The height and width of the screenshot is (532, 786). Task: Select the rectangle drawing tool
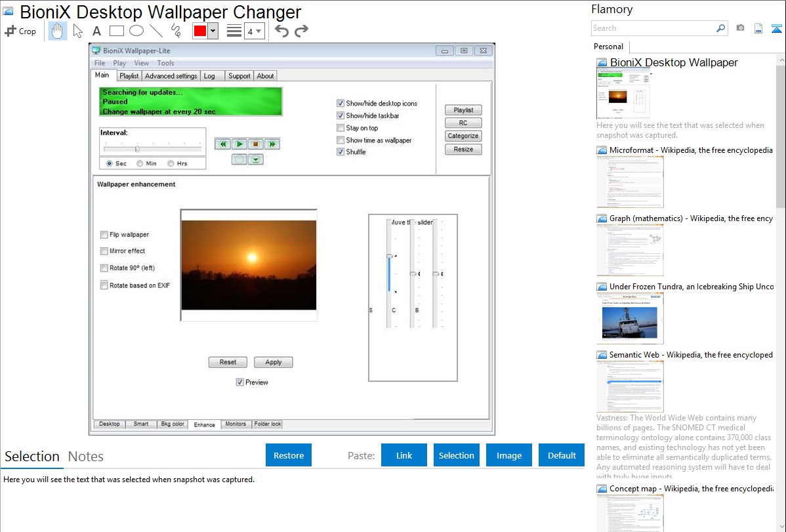coord(116,31)
